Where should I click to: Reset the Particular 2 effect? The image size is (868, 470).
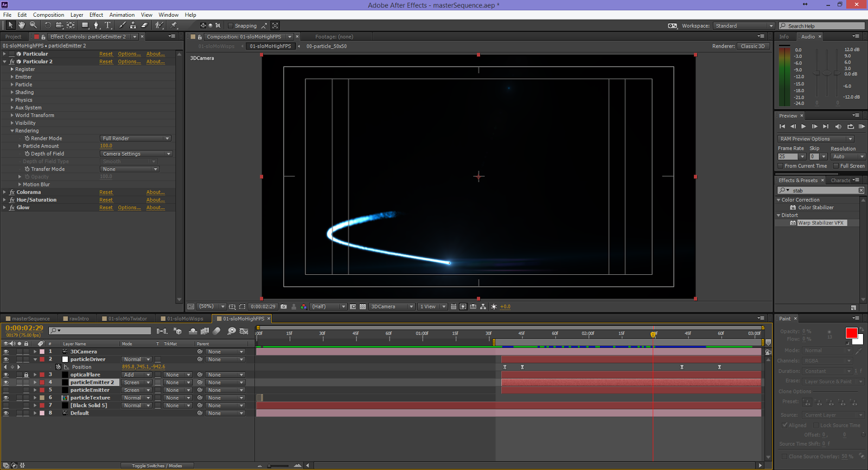tap(106, 62)
